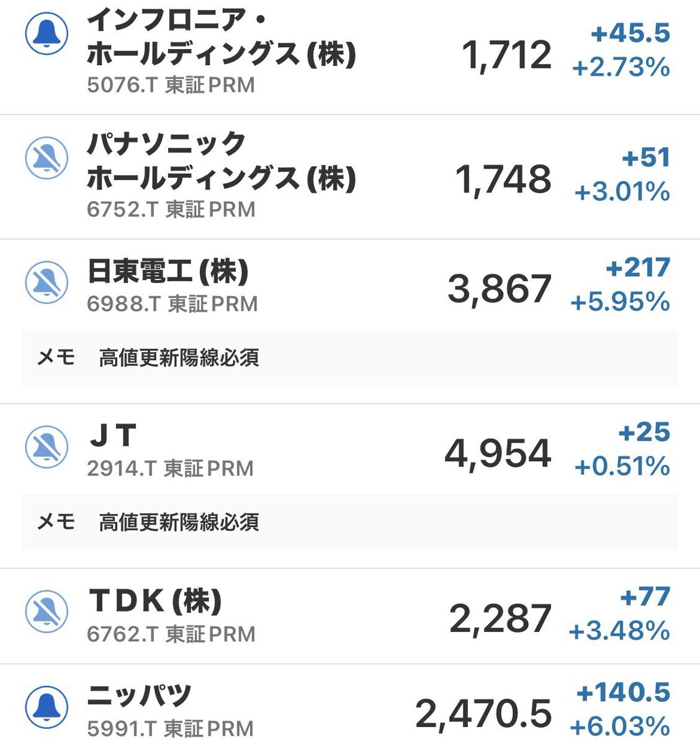Screen dimensions: 700x745
Task: Tap the active bell icon for ニッパツ
Action: tap(47, 707)
